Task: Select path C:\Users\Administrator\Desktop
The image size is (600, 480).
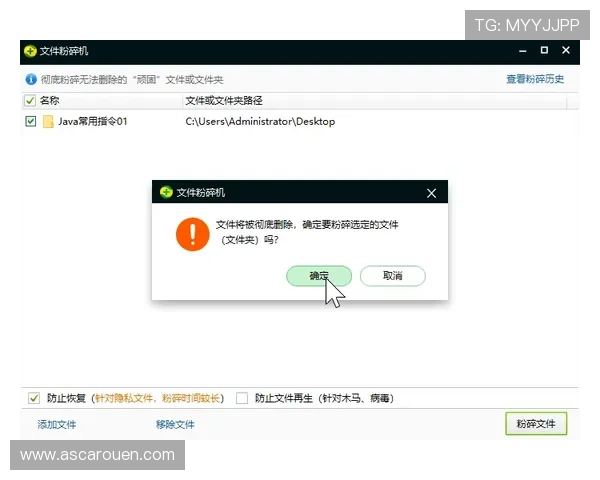Action: pyautogui.click(x=260, y=121)
